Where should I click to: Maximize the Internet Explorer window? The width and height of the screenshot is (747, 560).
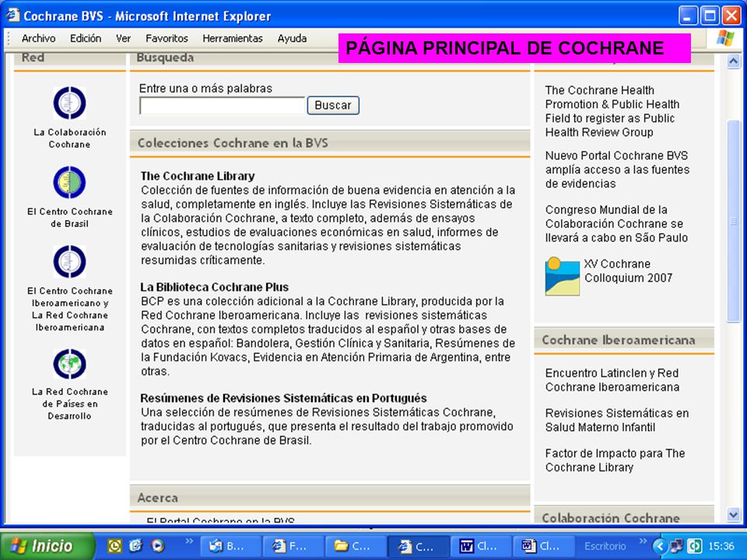[710, 16]
